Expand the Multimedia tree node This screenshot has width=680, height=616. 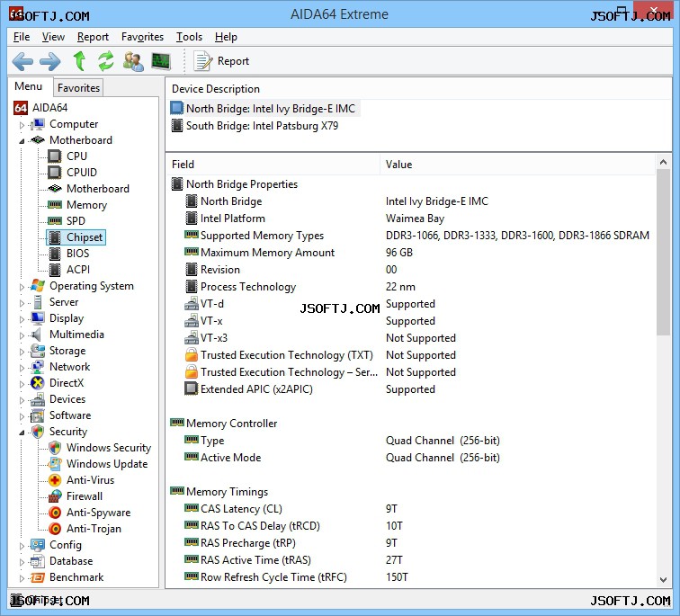coord(22,335)
